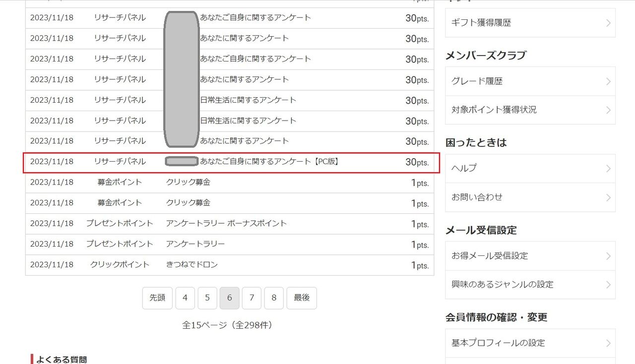Click the ヘルプ chevron arrow
Screen dimensions: 635x364
pos(608,169)
